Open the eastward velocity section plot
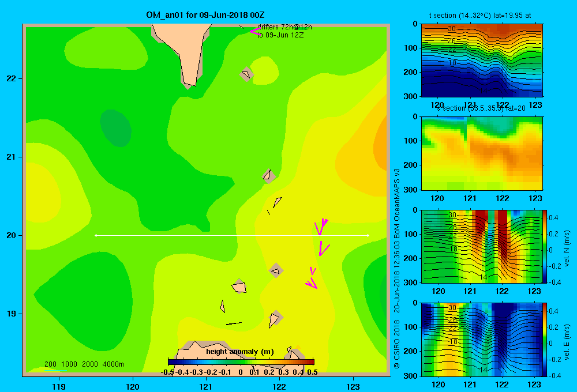This screenshot has height=392, width=577. click(x=482, y=340)
